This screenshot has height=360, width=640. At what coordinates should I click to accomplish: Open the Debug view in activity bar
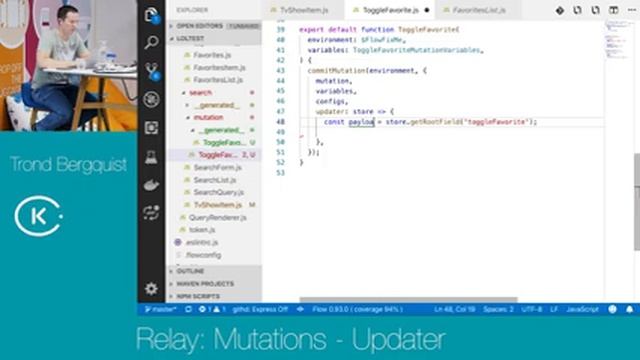(151, 99)
